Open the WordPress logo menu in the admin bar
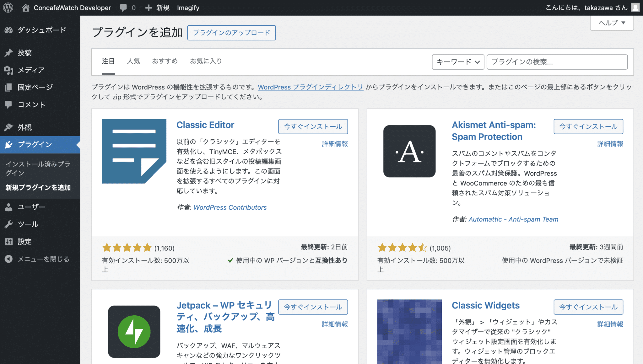Image resolution: width=643 pixels, height=364 pixels. (x=8, y=8)
